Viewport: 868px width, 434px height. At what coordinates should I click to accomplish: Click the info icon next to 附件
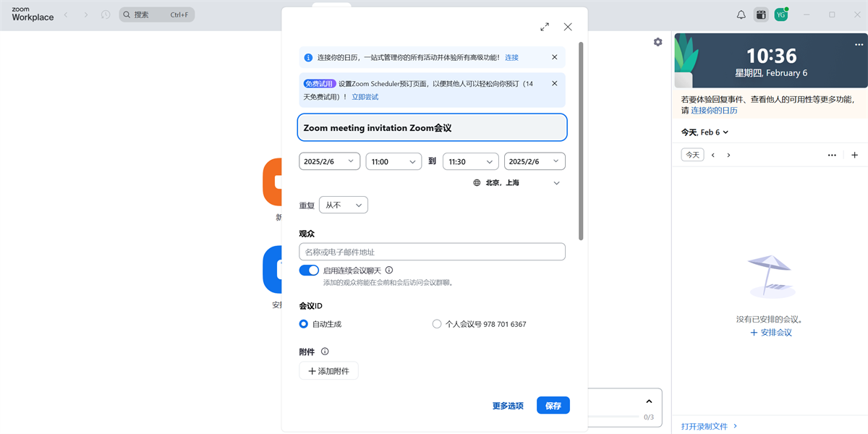325,352
